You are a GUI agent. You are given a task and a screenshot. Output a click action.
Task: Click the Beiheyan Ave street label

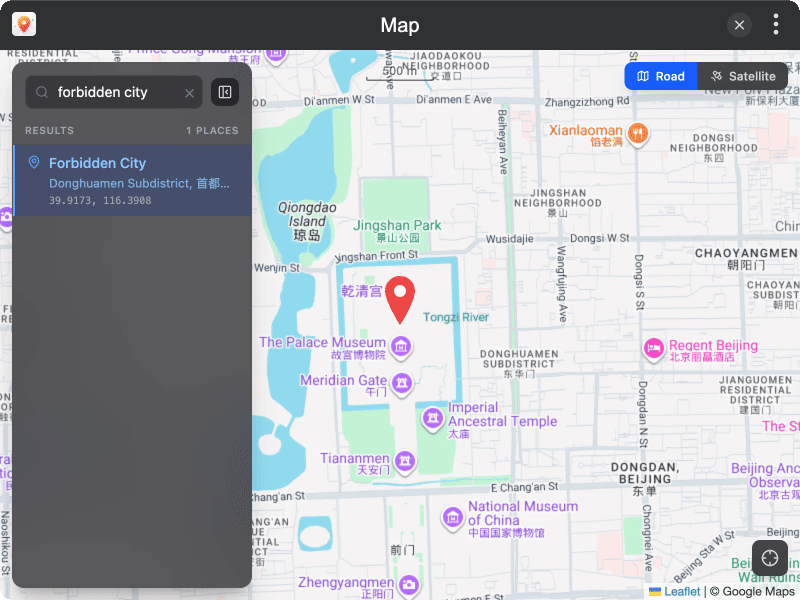point(503,142)
